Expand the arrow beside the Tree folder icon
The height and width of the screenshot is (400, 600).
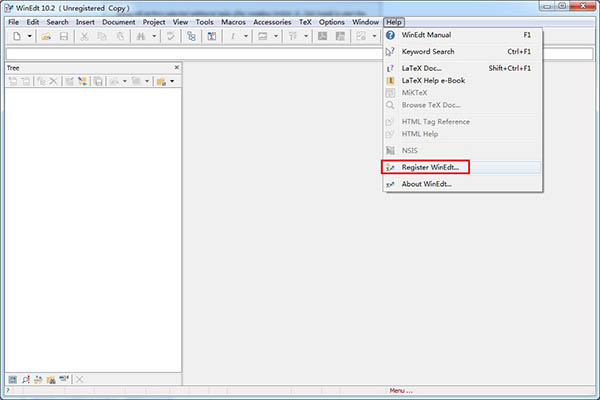click(x=172, y=81)
